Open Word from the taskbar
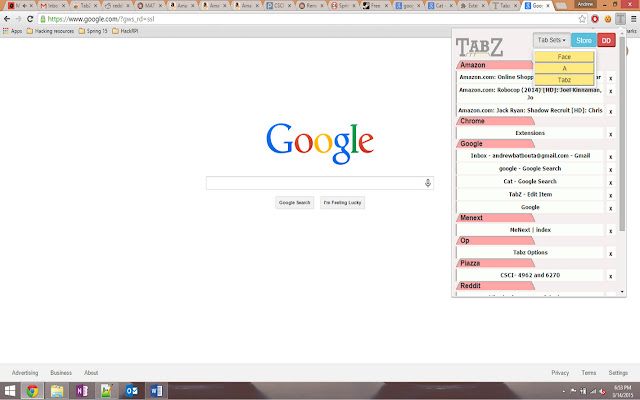 click(x=156, y=391)
